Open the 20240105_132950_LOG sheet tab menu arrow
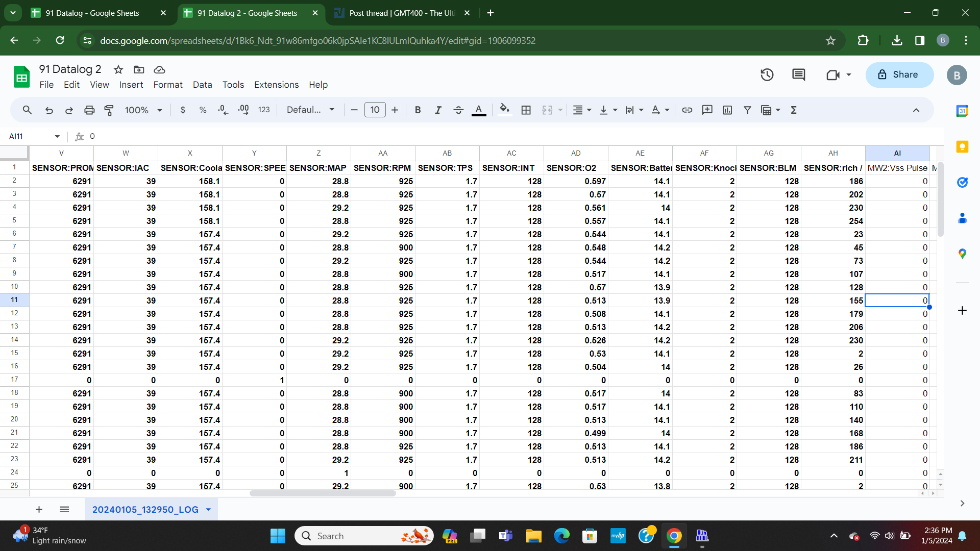 (x=208, y=509)
